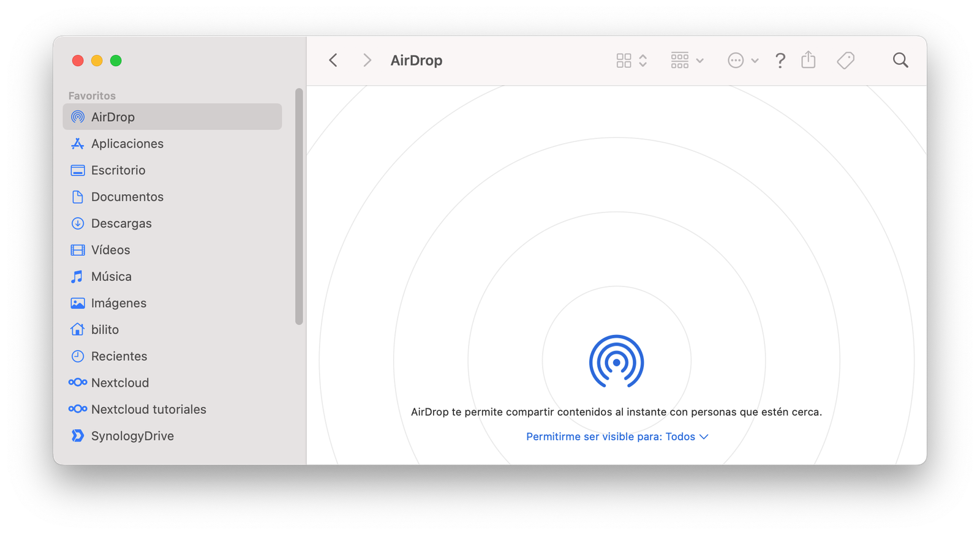Expand the group-by grouping dropdown

tap(687, 61)
